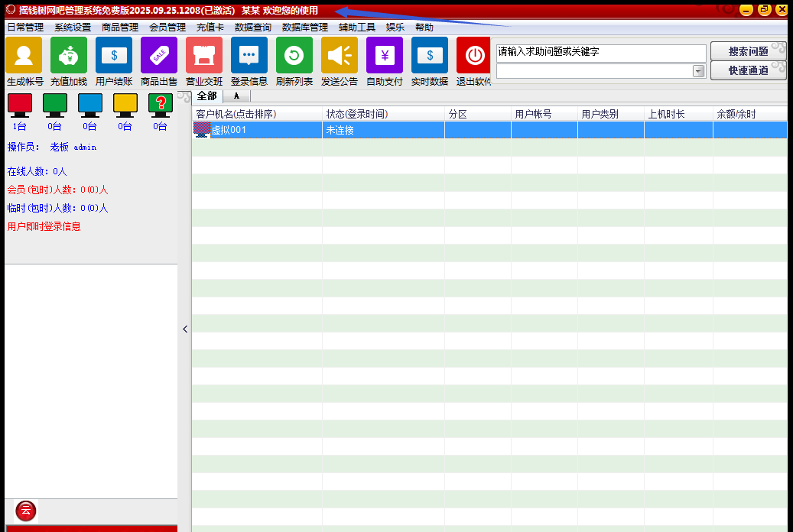Switch to the A tab
Screen dimensions: 793x532
point(236,96)
